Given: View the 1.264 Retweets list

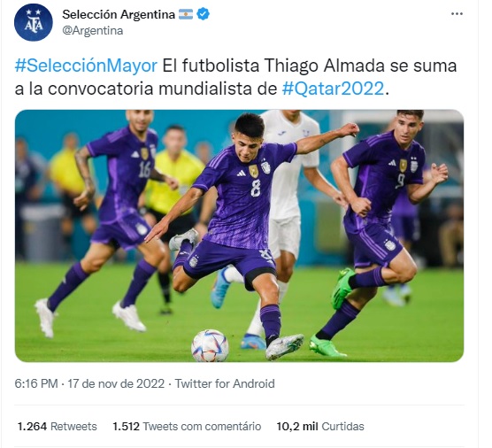Looking at the screenshot, I should 58,427.
